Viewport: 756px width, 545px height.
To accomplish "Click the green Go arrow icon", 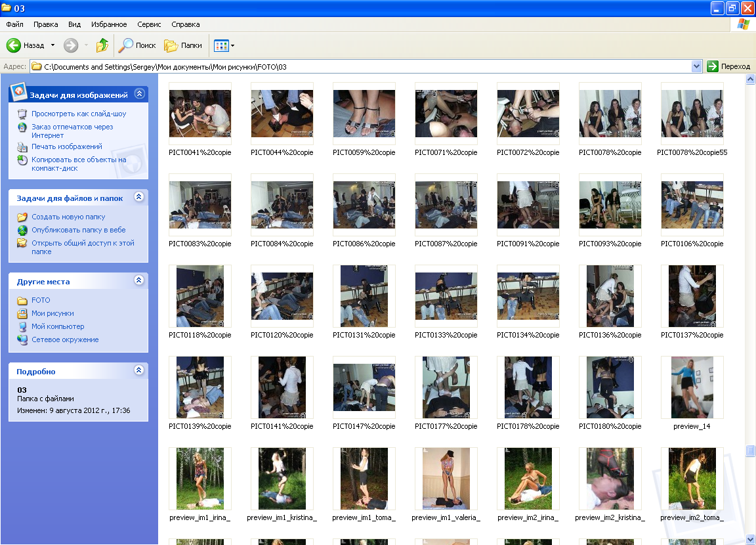I will pos(712,66).
